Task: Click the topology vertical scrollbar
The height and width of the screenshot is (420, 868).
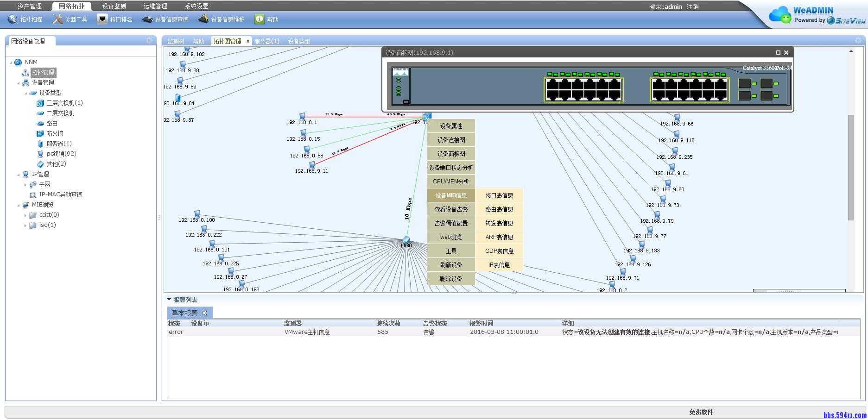Action: (x=851, y=167)
